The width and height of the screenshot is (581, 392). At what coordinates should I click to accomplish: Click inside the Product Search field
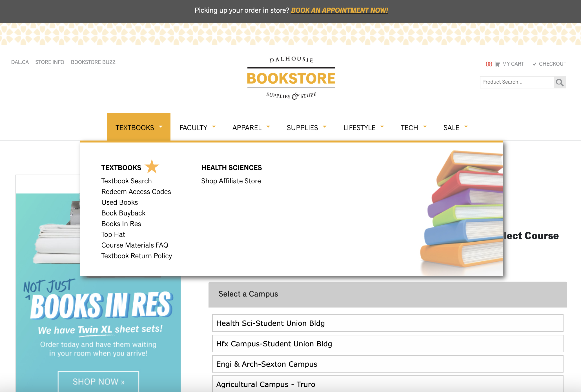(x=517, y=82)
